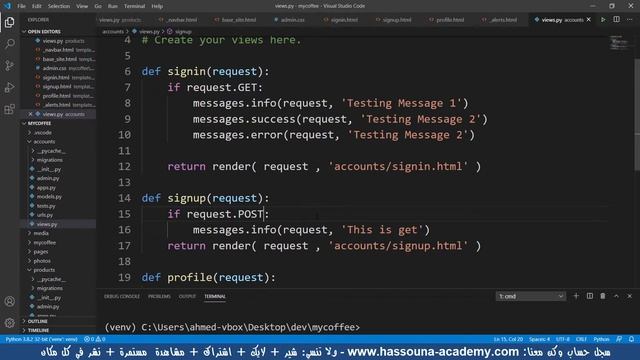Expand the OUTLINE section

(37, 322)
